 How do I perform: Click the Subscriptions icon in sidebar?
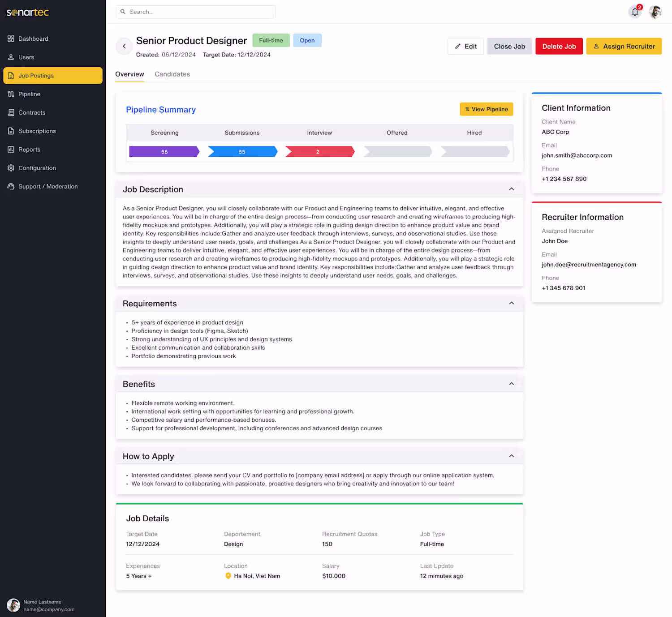[x=11, y=131]
